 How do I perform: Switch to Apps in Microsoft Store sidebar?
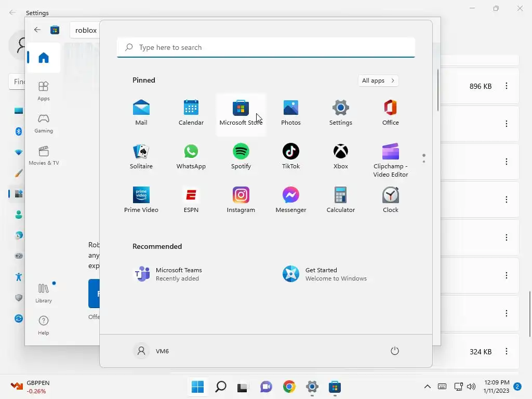[44, 91]
